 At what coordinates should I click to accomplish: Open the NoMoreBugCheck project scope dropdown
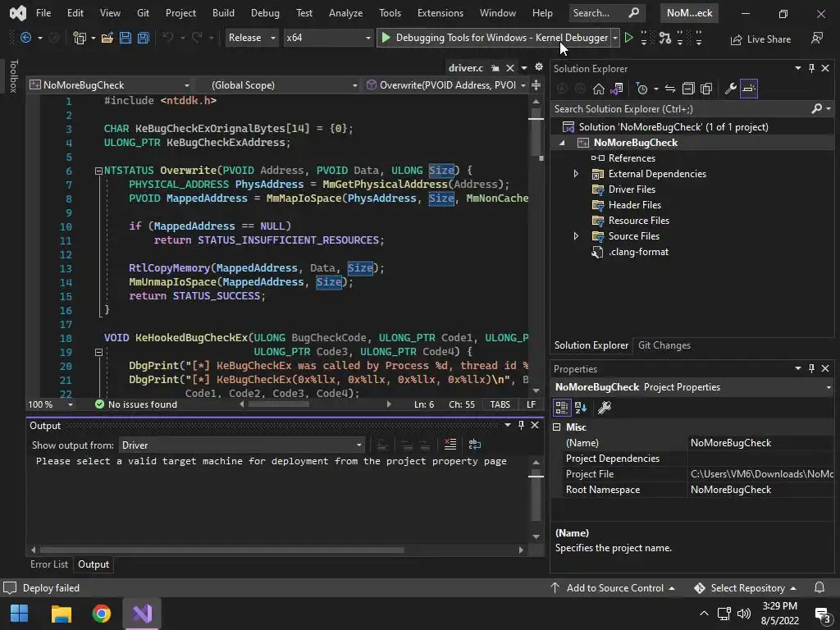(x=109, y=84)
